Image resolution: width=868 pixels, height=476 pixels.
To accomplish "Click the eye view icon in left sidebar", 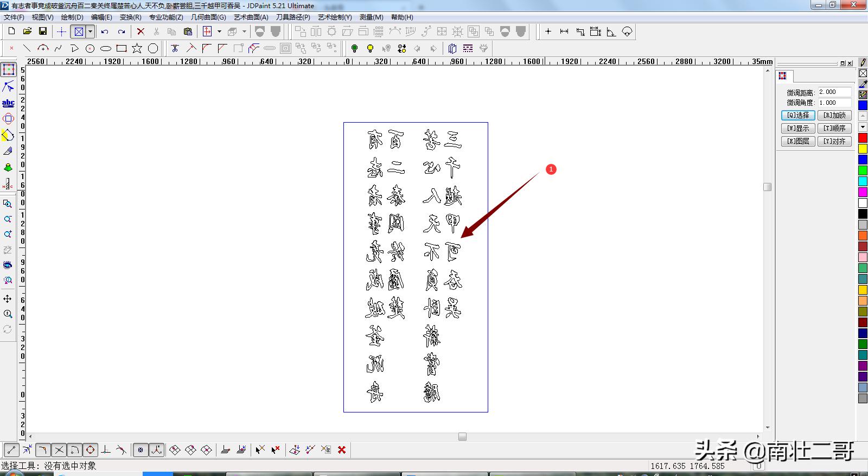I will coord(8,265).
